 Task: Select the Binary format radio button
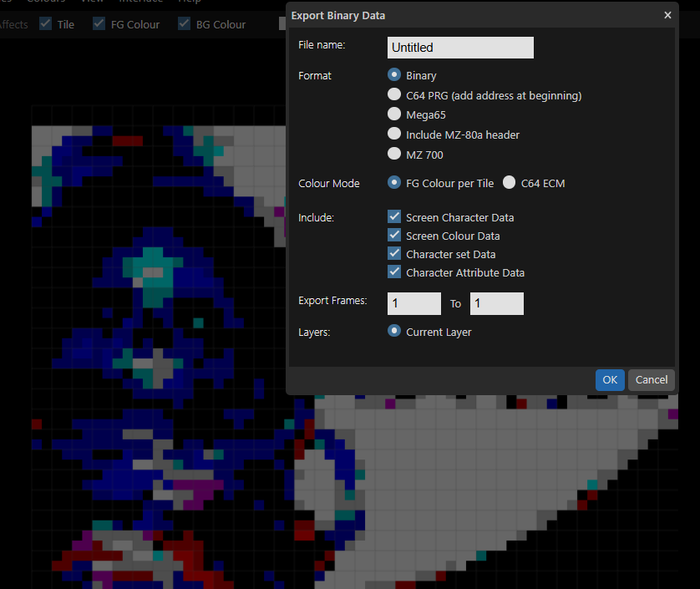point(394,74)
